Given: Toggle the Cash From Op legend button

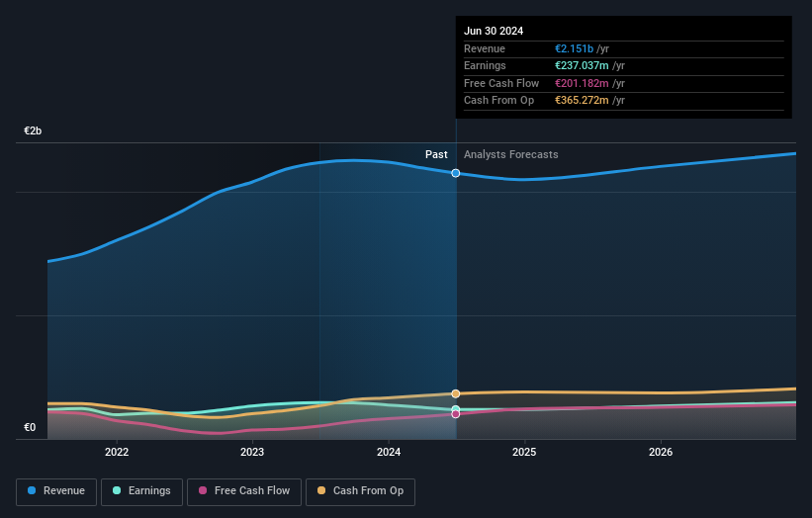Looking at the screenshot, I should tap(360, 491).
